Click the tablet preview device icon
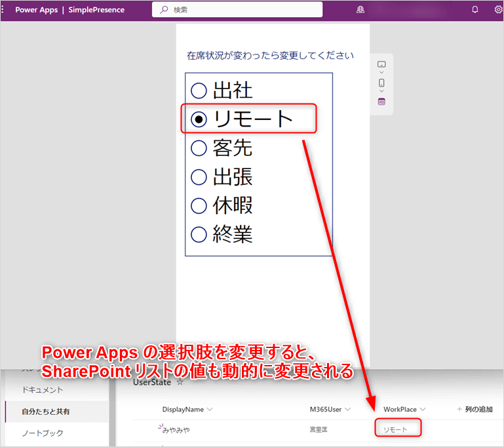 [x=381, y=64]
